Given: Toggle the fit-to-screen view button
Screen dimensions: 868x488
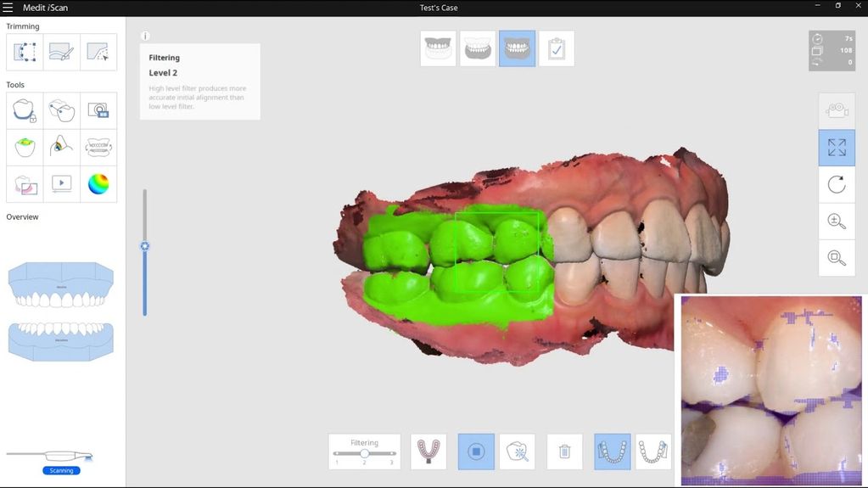Looking at the screenshot, I should 837,148.
